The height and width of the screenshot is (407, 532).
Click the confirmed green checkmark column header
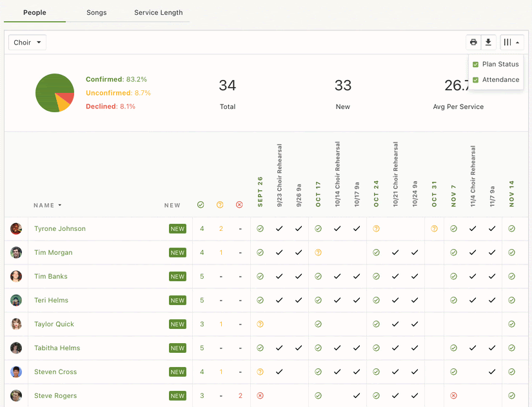201,205
